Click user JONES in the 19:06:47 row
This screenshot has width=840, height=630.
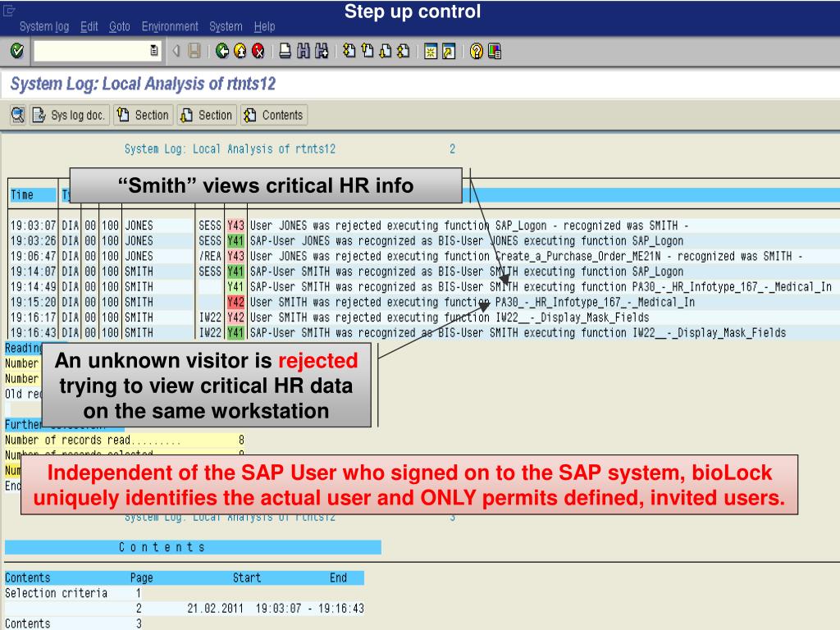(139, 256)
